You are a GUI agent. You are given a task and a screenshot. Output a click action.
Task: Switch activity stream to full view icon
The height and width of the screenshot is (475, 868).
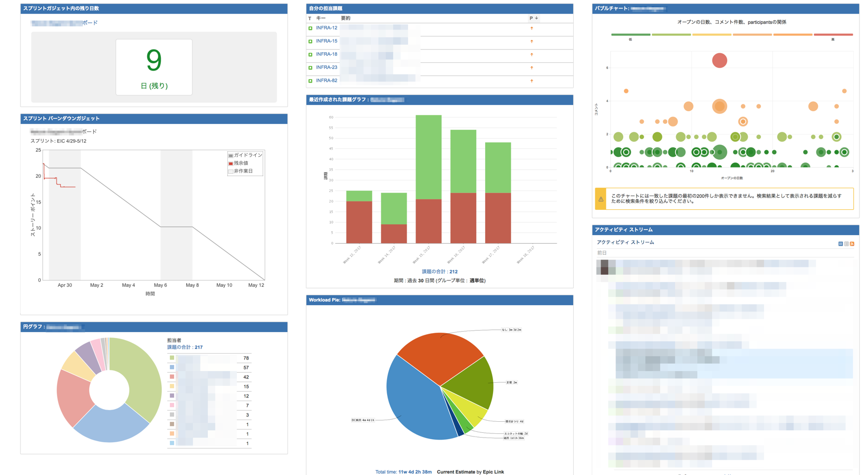pyautogui.click(x=841, y=244)
